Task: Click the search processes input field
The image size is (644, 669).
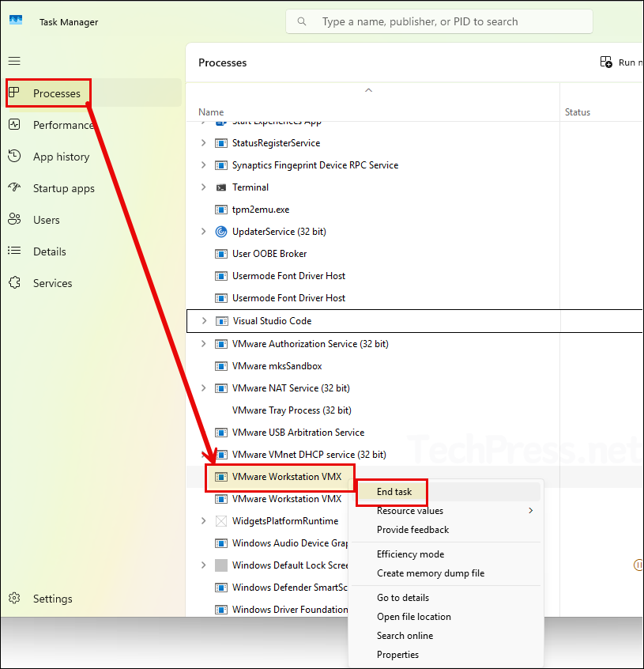Action: pos(439,21)
